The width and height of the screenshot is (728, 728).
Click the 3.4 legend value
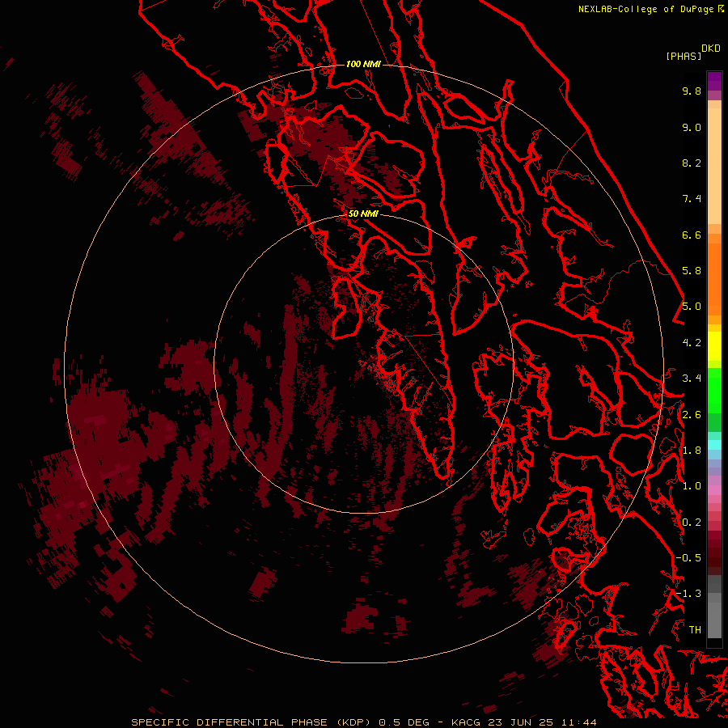point(692,379)
